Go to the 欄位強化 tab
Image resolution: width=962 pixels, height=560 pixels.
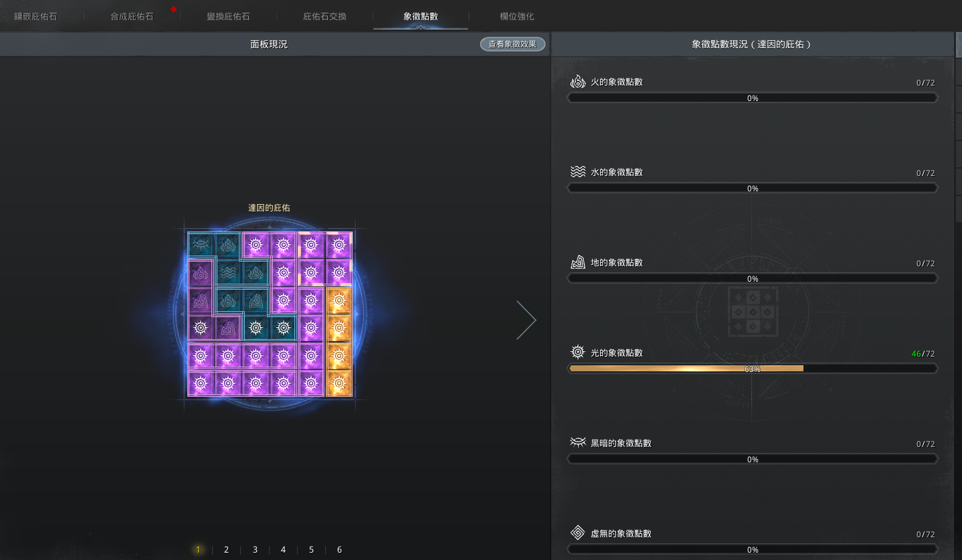pyautogui.click(x=516, y=16)
